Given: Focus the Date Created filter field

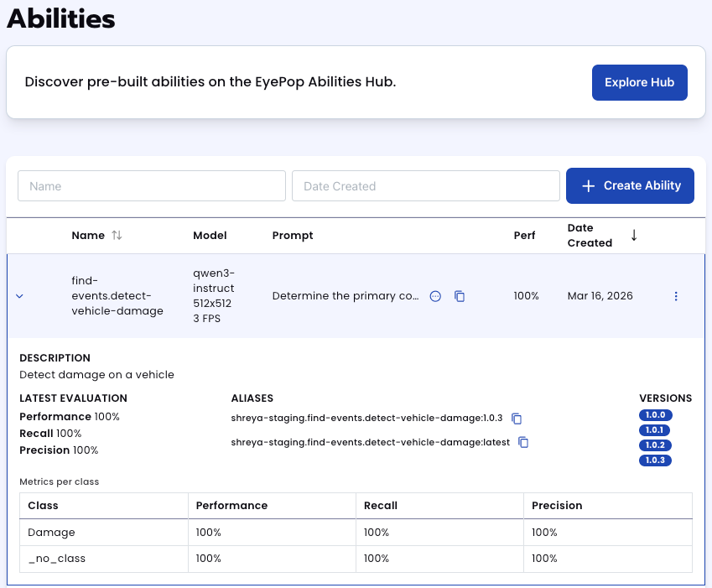Looking at the screenshot, I should (x=425, y=186).
